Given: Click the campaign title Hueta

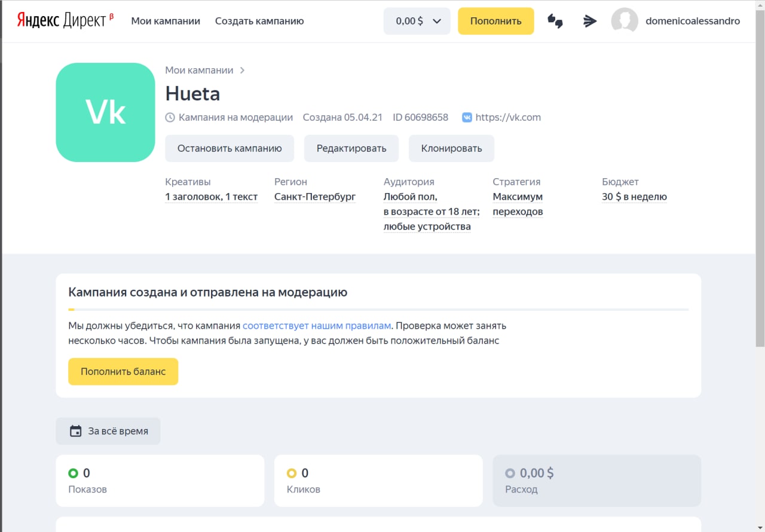Looking at the screenshot, I should tap(192, 94).
